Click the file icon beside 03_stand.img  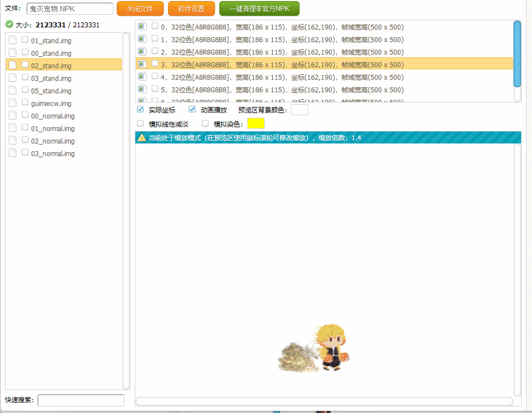pos(13,77)
